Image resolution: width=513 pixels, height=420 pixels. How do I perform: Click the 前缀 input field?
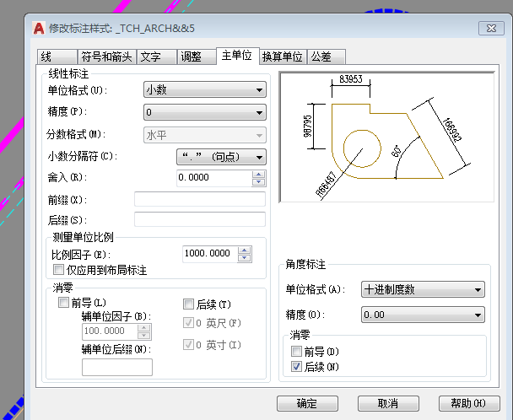coord(200,199)
